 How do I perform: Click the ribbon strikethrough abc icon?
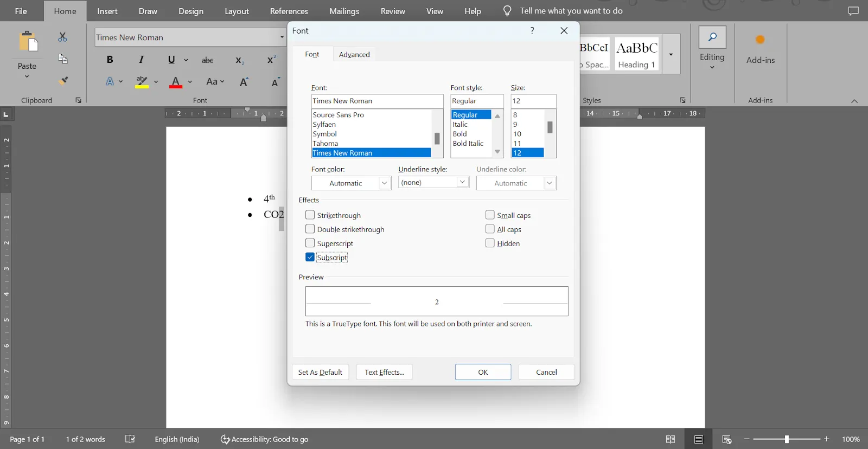[207, 60]
